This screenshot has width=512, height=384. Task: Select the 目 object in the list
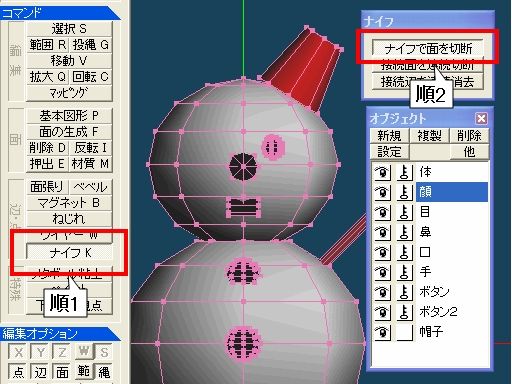tap(452, 212)
